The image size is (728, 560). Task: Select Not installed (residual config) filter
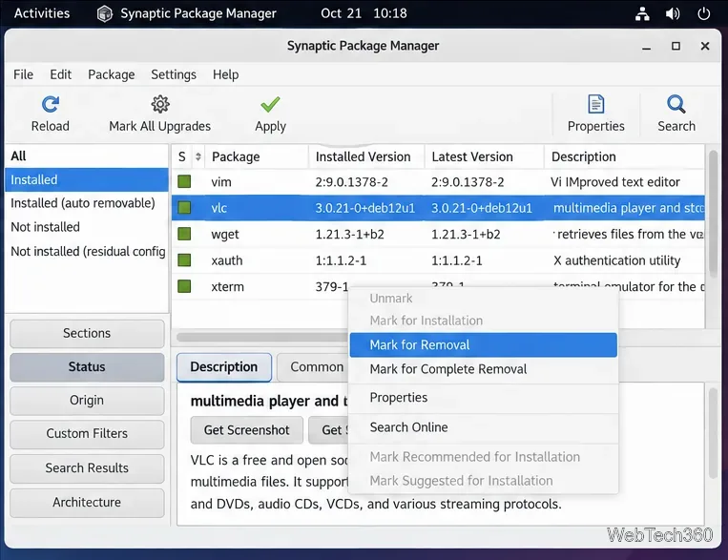tap(87, 251)
